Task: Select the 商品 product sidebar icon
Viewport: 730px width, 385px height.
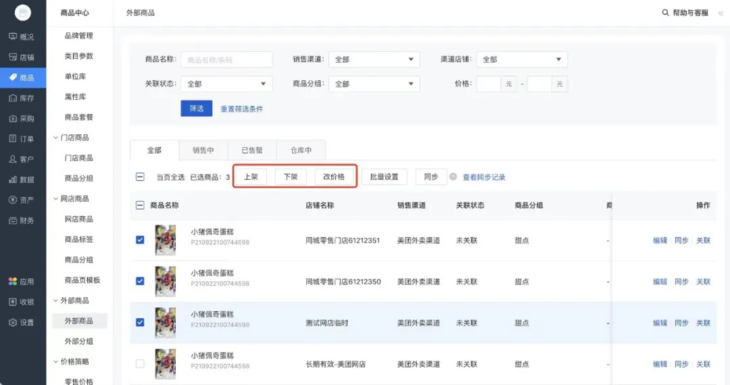Action: pyautogui.click(x=13, y=77)
